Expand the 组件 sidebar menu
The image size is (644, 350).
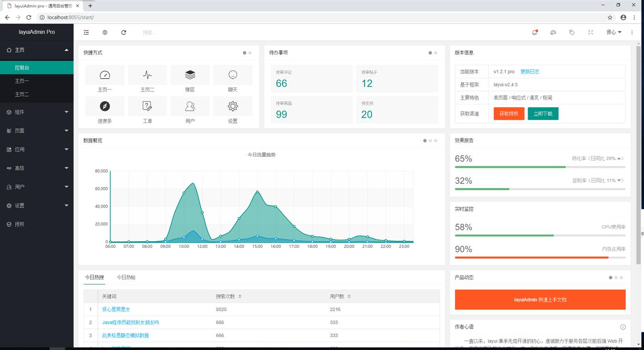pos(37,112)
